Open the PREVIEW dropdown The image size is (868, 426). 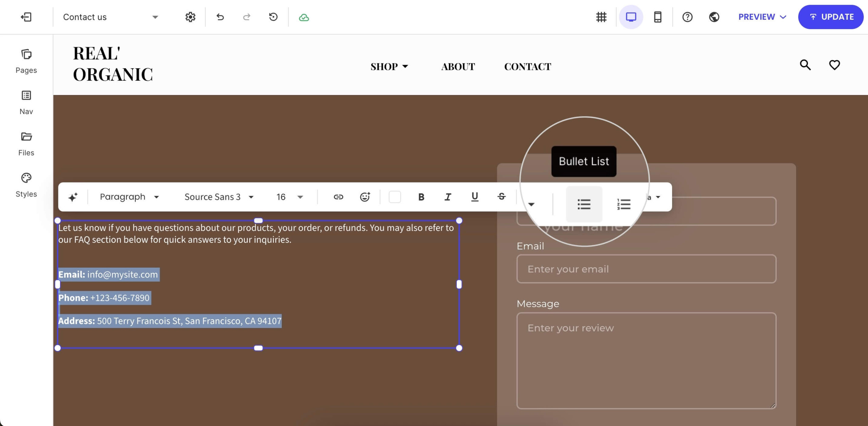762,17
